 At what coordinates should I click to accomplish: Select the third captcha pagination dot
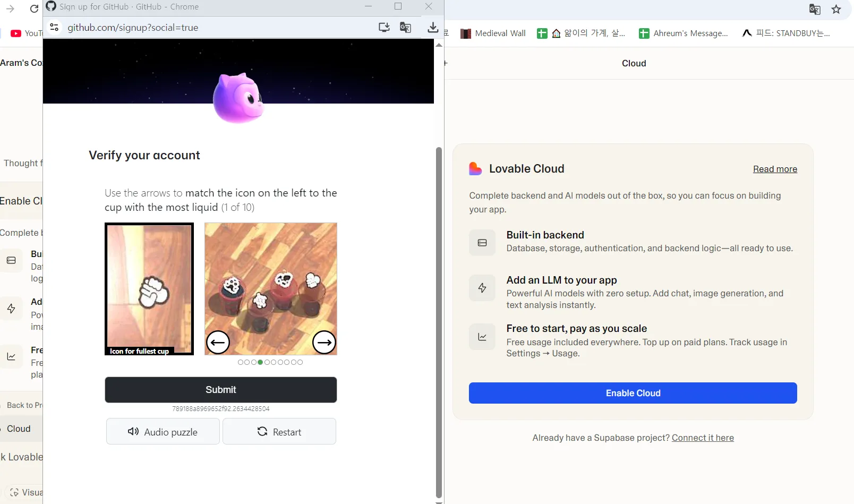(x=254, y=362)
